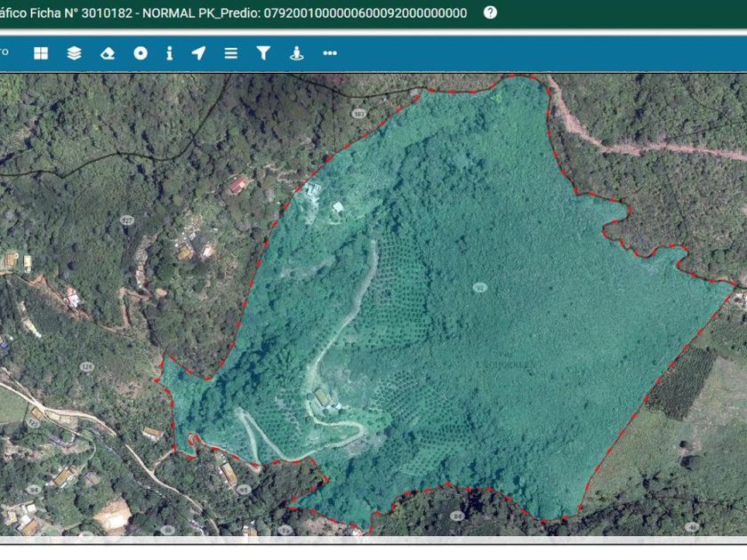Select parcel label 183 near northern boundary
The height and width of the screenshot is (560, 747).
358,114
